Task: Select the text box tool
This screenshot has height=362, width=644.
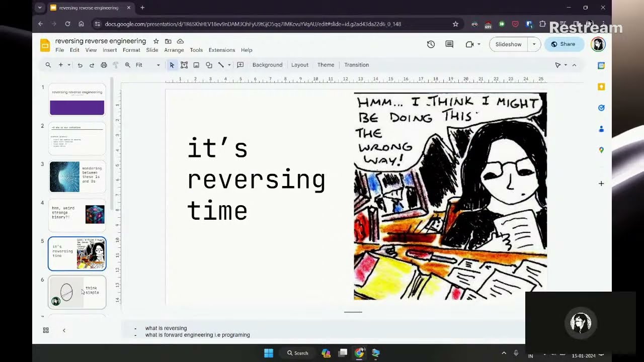Action: pyautogui.click(x=184, y=65)
